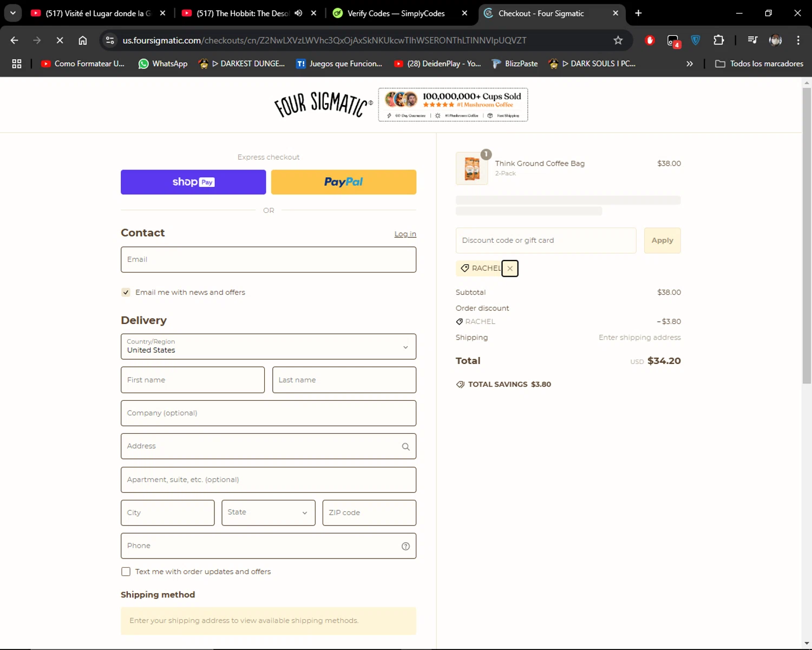Toggle Email me with news and offers
Screen dimensions: 812x650
click(126, 292)
